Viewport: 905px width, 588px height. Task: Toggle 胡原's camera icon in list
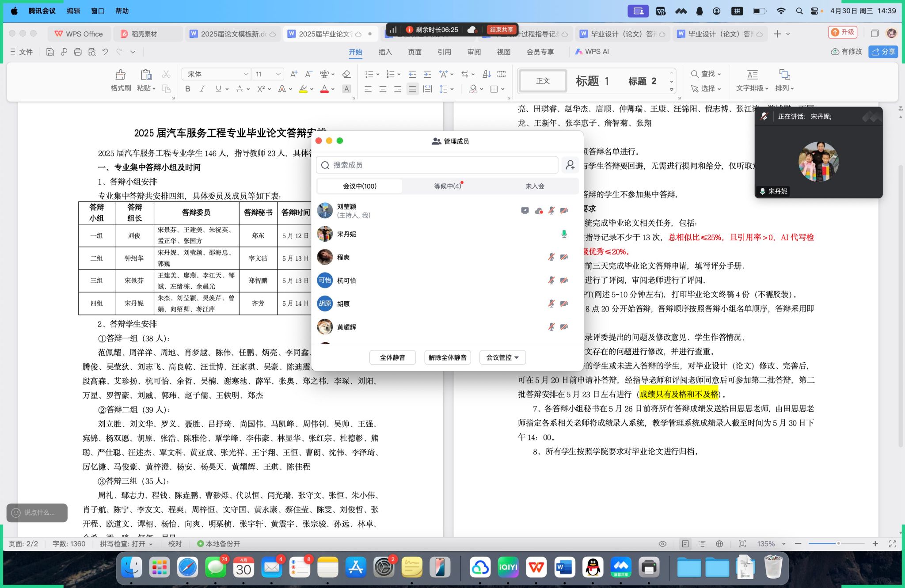click(564, 303)
